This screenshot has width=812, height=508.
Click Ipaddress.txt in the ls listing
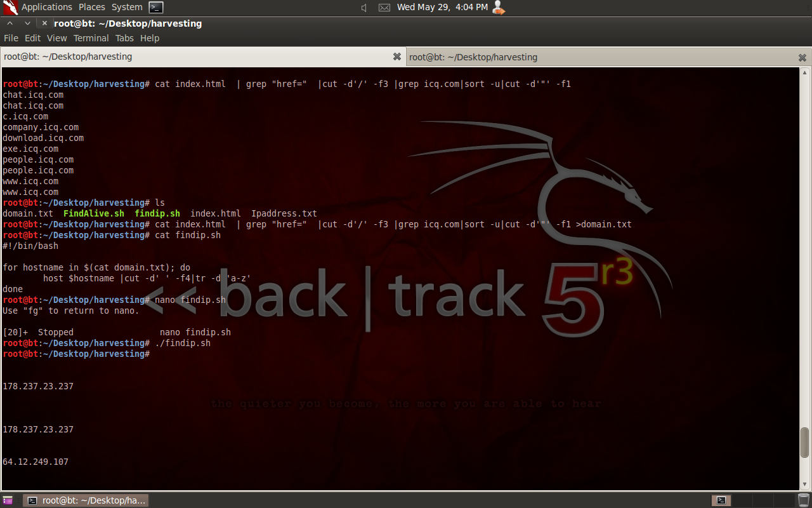click(x=284, y=213)
